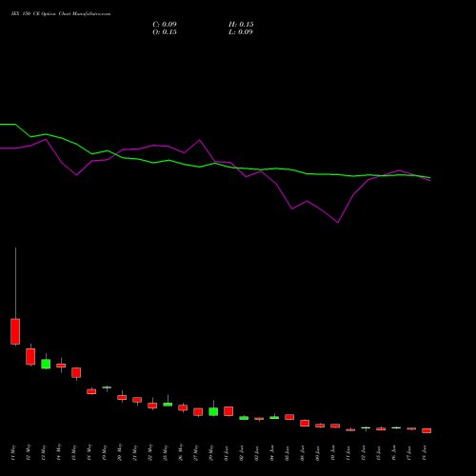Click the '10 Jun' date axis label
Screen dimensions: 476x476
(x=333, y=453)
